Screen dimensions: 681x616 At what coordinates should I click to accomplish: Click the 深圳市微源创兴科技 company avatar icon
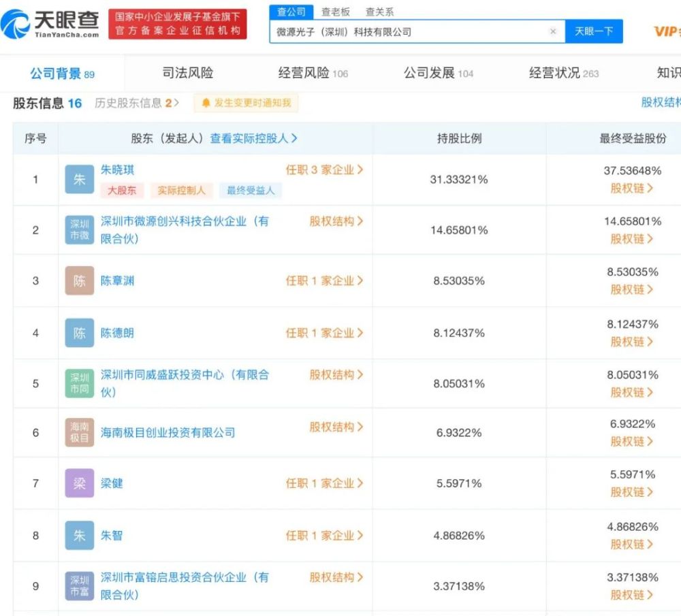pos(80,230)
